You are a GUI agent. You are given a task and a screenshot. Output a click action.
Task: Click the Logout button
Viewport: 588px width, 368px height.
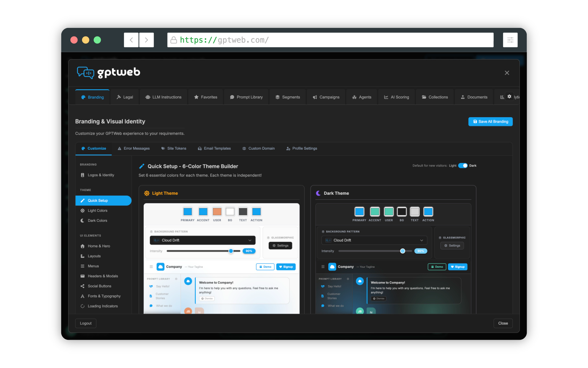click(x=86, y=323)
